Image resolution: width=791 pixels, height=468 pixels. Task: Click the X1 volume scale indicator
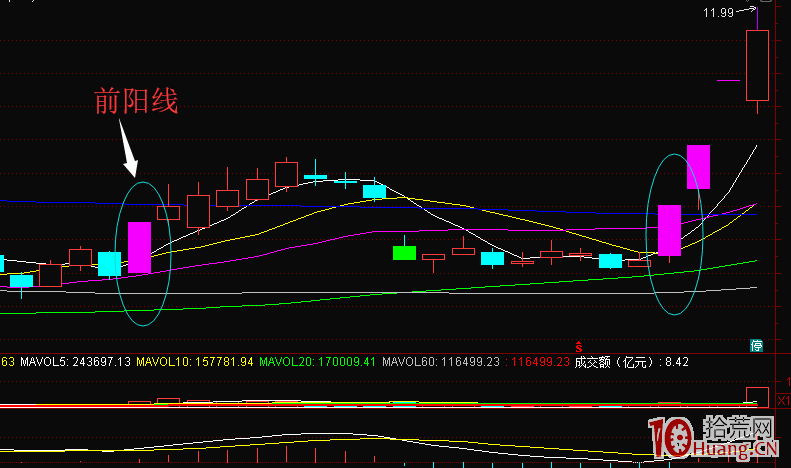click(x=783, y=401)
